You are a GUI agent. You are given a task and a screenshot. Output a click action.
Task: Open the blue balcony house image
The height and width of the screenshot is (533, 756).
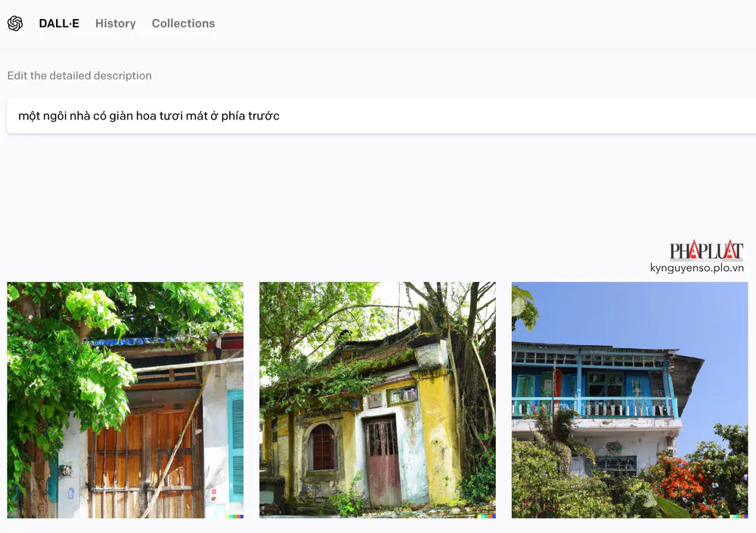pyautogui.click(x=630, y=400)
